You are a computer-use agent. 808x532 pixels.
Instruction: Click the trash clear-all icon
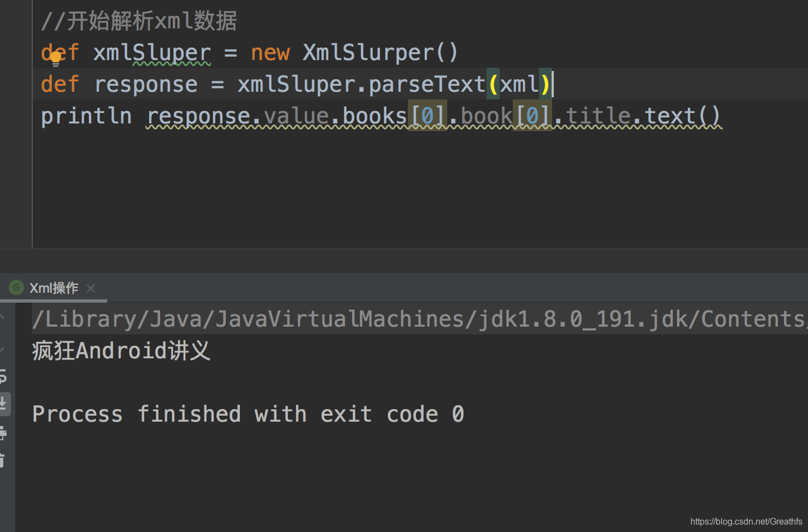pos(2,460)
